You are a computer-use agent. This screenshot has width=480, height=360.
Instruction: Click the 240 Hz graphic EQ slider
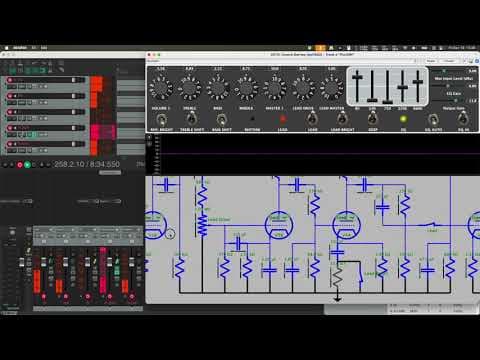click(372, 86)
